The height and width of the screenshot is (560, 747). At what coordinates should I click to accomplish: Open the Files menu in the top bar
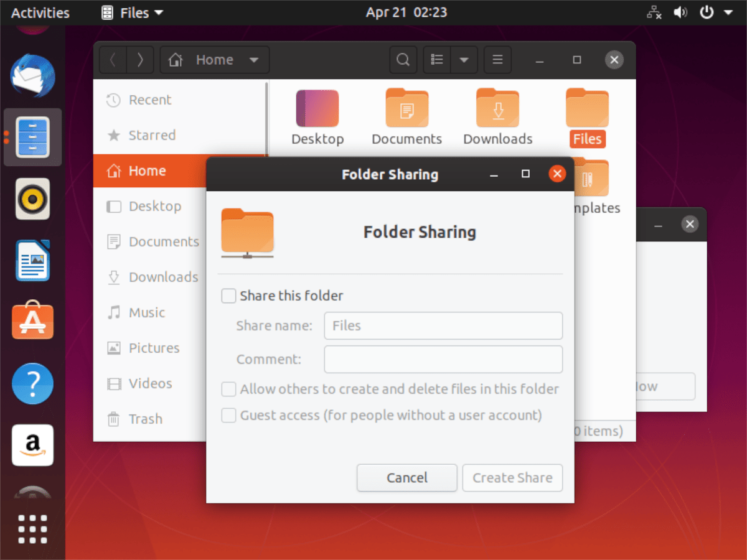click(x=131, y=12)
